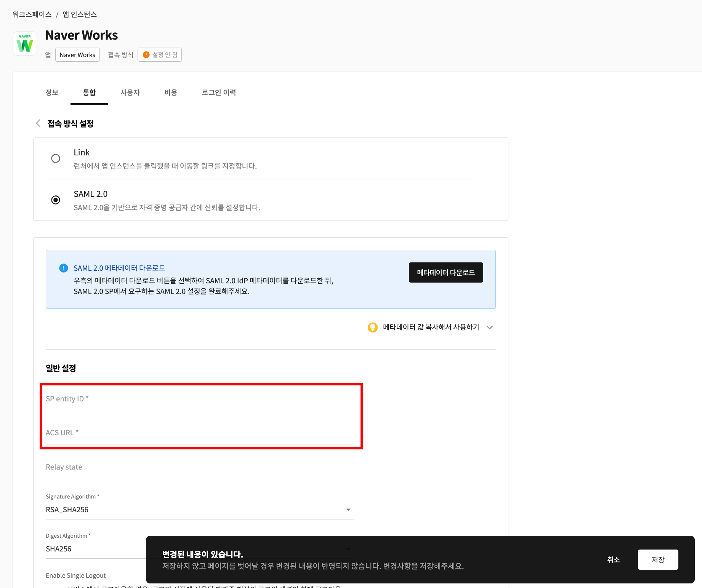Click the 메타데이터 다운로드 button
This screenshot has height=588, width=702.
[x=446, y=273]
